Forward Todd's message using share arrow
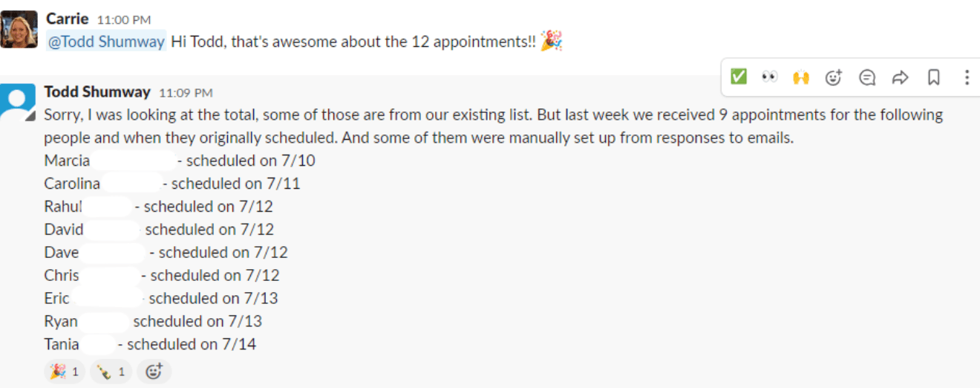Screen dimensions: 980x388 900,77
